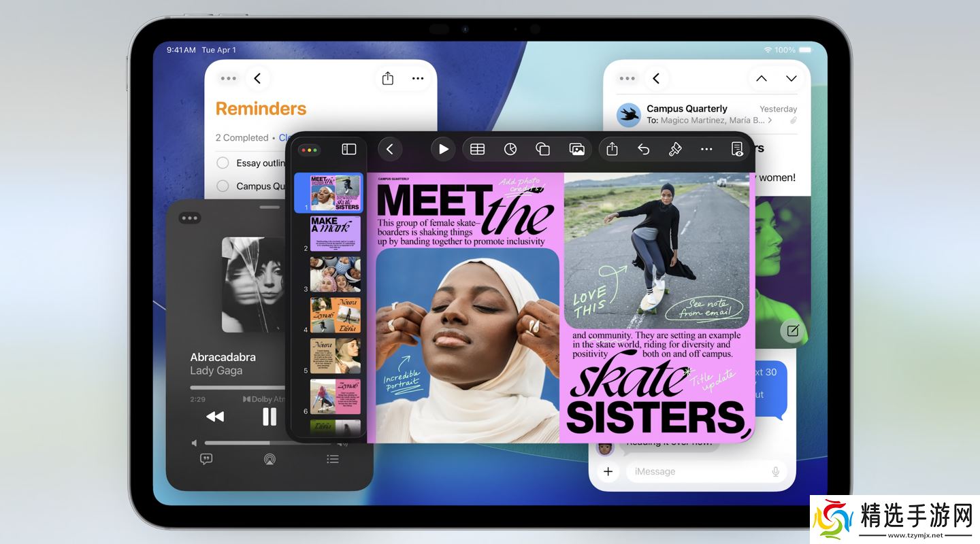Undo the last Keynote edit

coord(643,149)
